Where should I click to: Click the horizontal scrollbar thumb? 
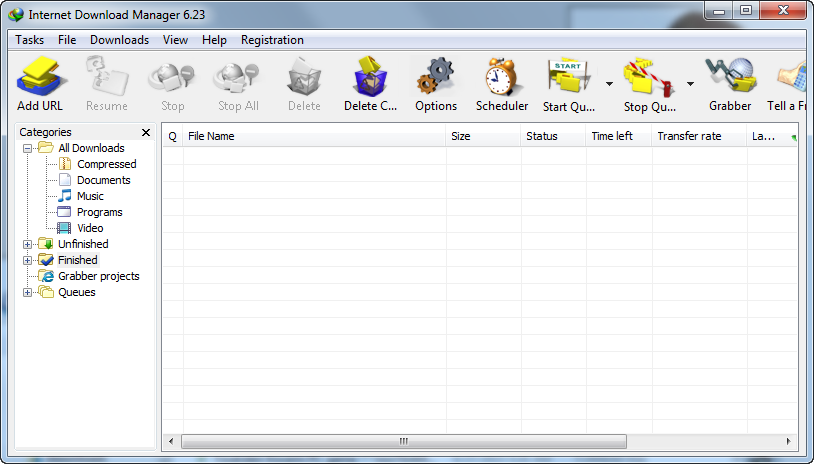[x=404, y=441]
